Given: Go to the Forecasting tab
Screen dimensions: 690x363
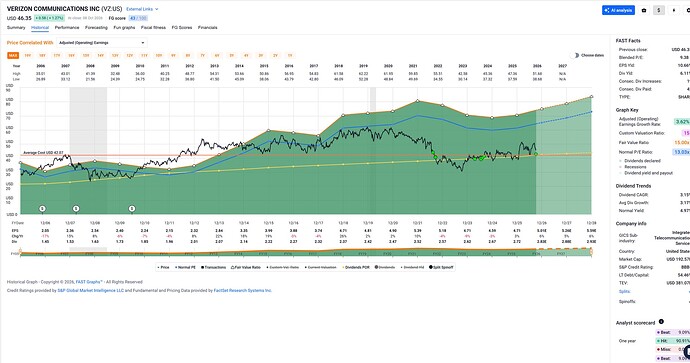Looking at the screenshot, I should 96,27.
